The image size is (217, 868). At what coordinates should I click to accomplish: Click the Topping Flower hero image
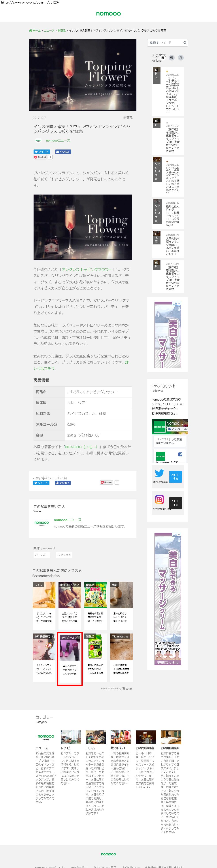83,75
